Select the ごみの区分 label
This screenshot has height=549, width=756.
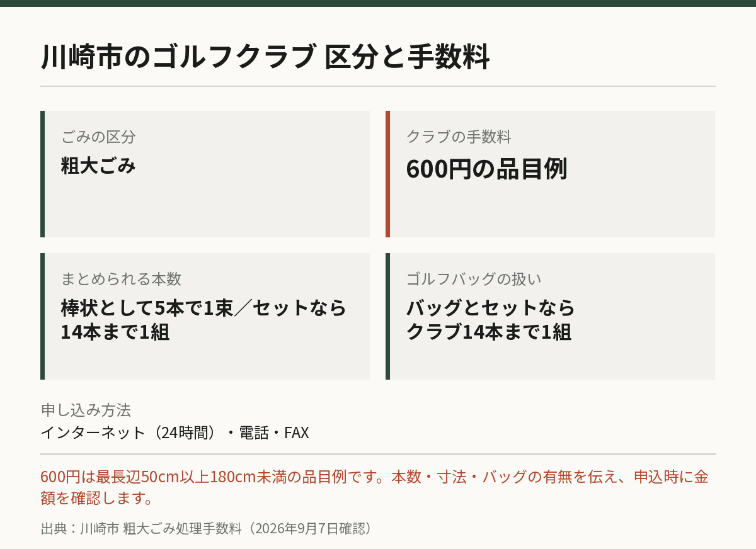click(98, 137)
